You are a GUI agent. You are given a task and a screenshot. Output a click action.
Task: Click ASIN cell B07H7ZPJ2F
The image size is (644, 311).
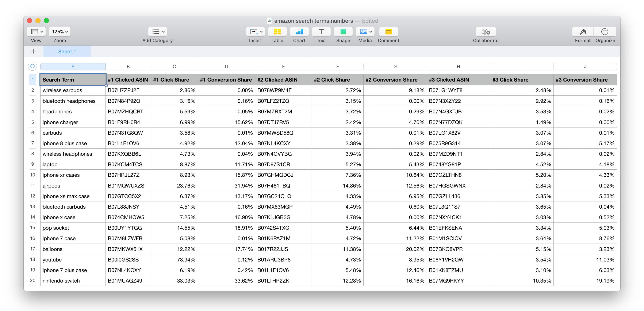[x=128, y=90]
